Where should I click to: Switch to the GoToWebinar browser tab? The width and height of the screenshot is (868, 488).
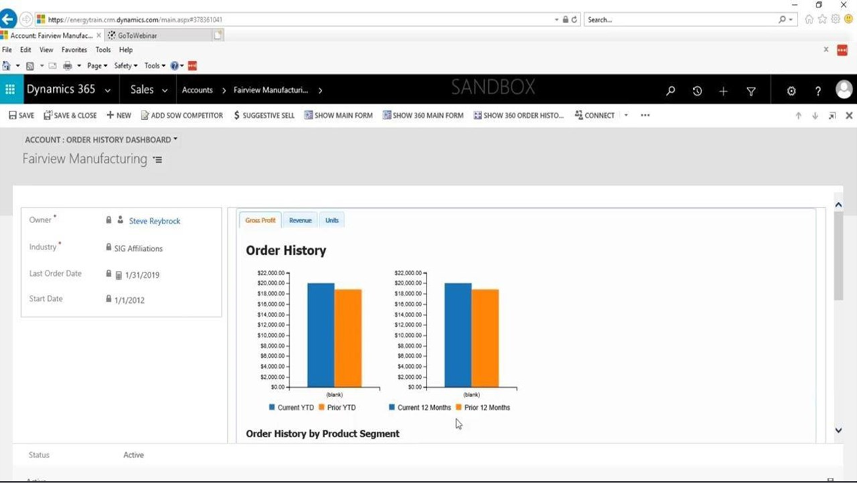click(159, 35)
